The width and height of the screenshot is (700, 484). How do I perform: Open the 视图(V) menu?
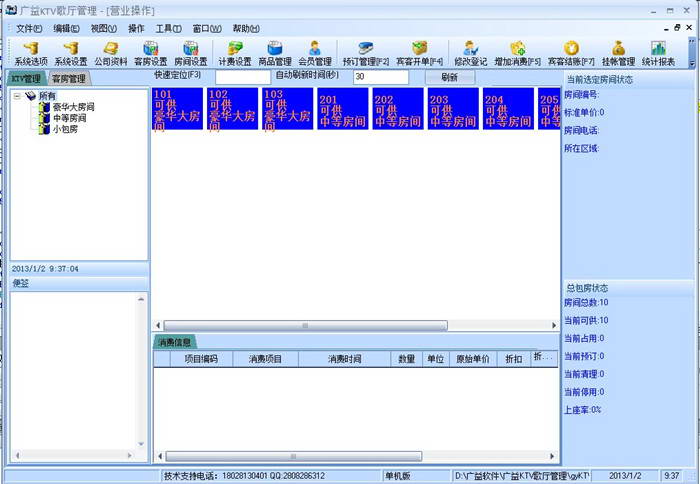(104, 29)
